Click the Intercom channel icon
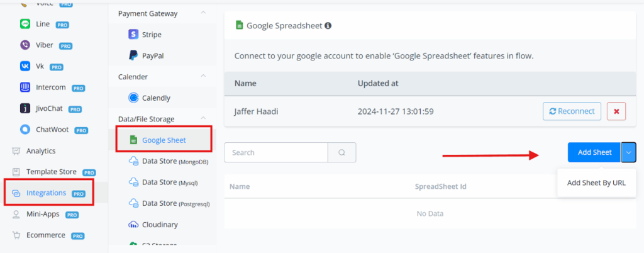644x253 pixels. point(25,87)
